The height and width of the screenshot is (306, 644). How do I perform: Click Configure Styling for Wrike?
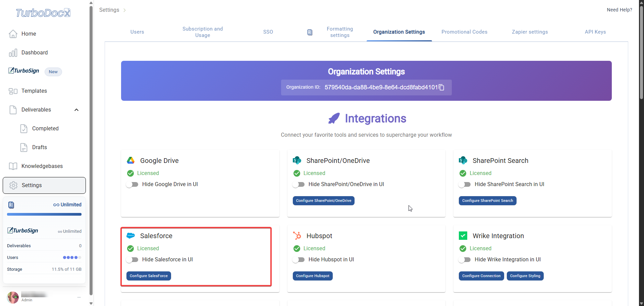[x=525, y=276]
